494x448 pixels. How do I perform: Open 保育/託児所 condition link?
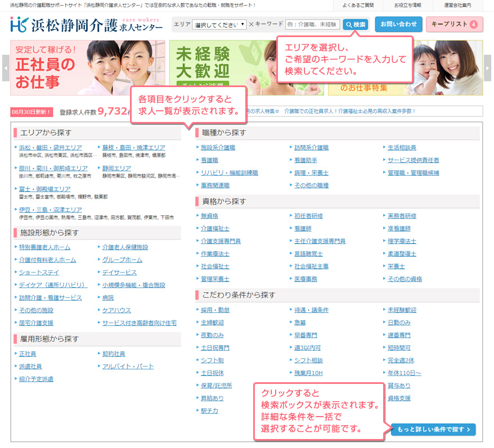tap(216, 386)
